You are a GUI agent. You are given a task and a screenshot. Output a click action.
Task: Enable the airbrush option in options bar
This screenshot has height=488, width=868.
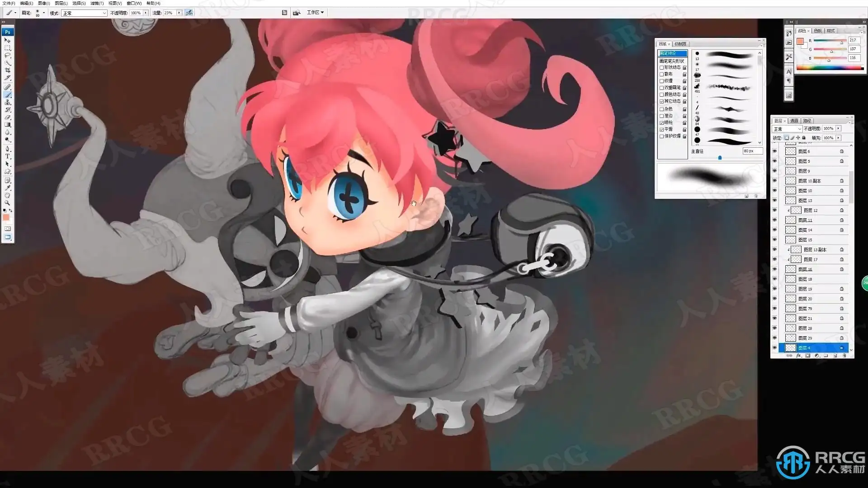point(189,13)
